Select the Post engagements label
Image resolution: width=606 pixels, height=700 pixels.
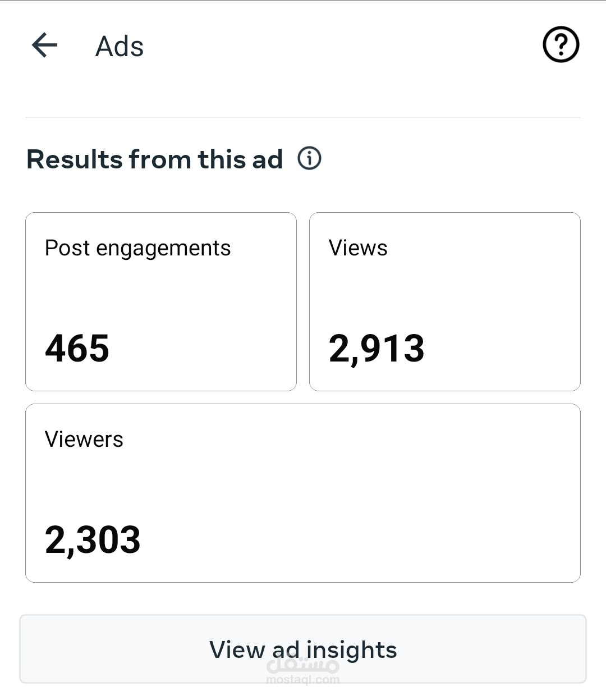[137, 248]
